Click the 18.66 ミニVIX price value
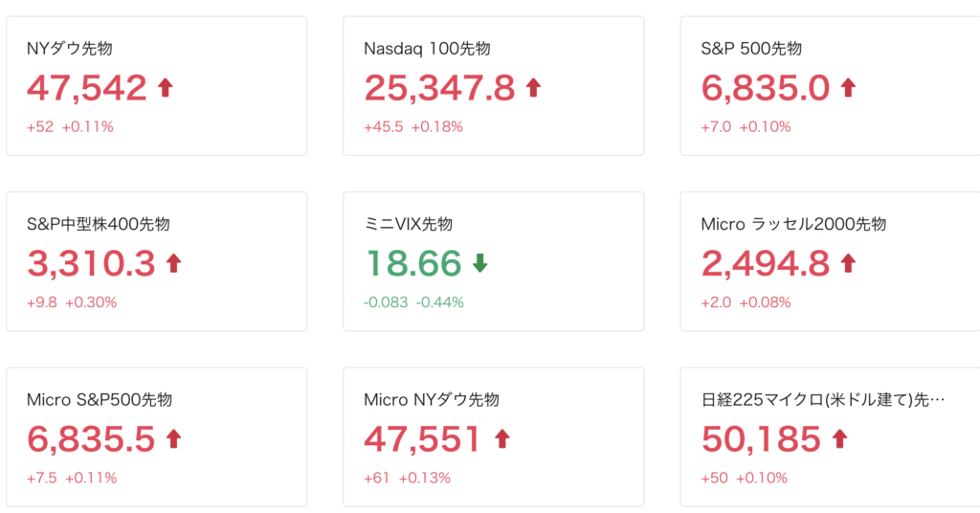The height and width of the screenshot is (513, 980). tap(412, 263)
